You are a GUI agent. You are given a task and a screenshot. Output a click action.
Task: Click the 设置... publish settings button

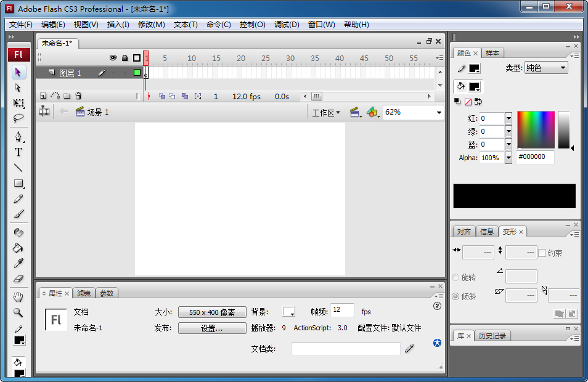click(212, 328)
